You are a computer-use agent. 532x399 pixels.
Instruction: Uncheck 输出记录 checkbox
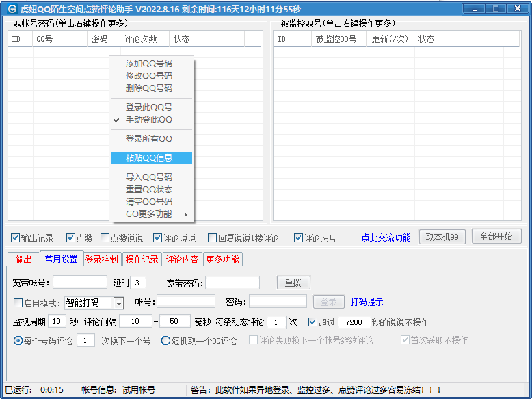coord(15,237)
